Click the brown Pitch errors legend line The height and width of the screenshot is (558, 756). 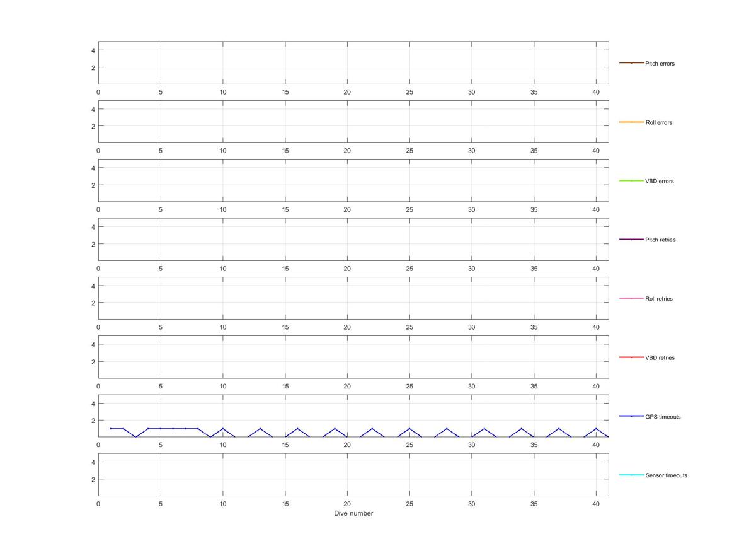[631, 63]
